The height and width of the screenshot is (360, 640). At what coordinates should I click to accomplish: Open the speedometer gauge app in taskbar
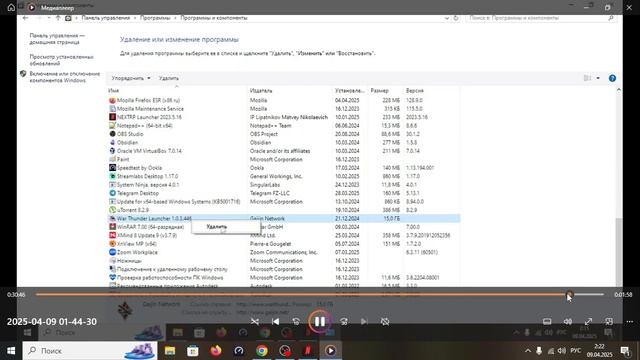239,351
